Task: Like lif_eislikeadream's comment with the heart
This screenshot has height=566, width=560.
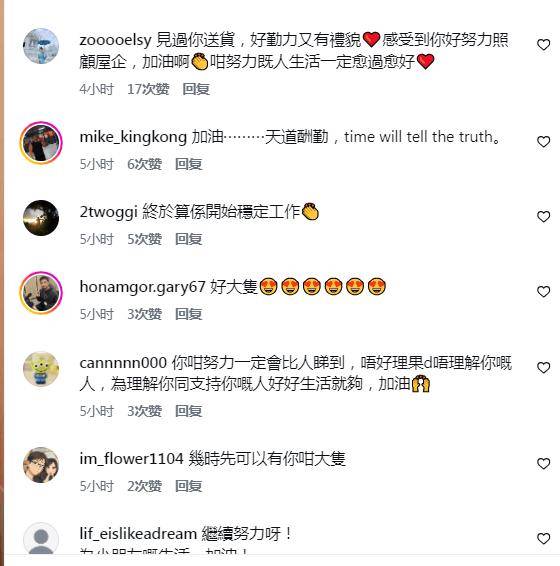Action: coord(543,539)
